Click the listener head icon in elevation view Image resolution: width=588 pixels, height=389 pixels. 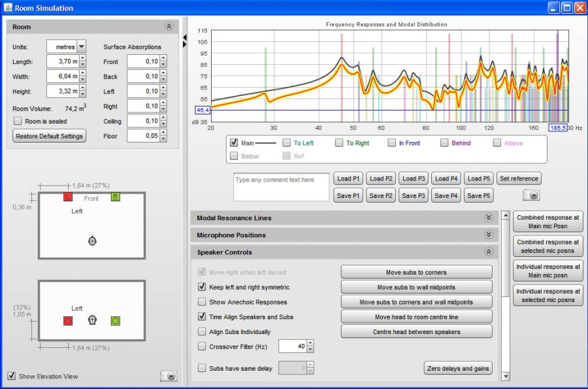(92, 320)
